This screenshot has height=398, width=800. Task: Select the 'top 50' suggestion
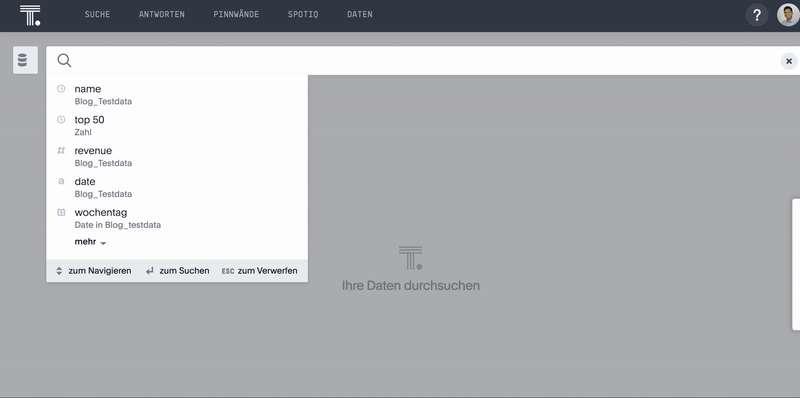click(177, 126)
